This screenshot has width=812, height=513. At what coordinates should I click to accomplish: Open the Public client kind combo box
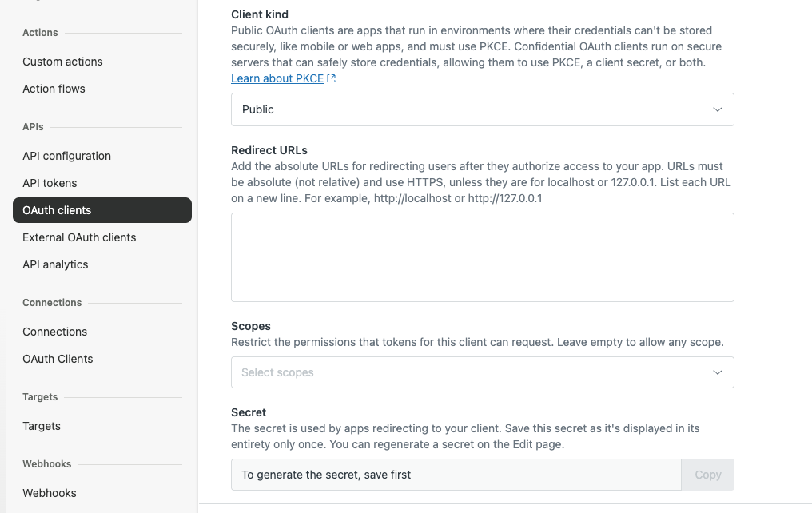coord(482,109)
